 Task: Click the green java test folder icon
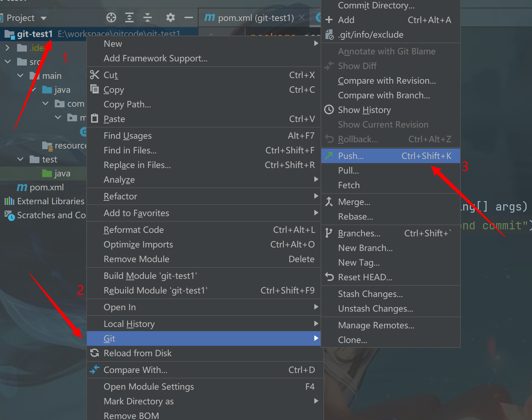click(47, 173)
